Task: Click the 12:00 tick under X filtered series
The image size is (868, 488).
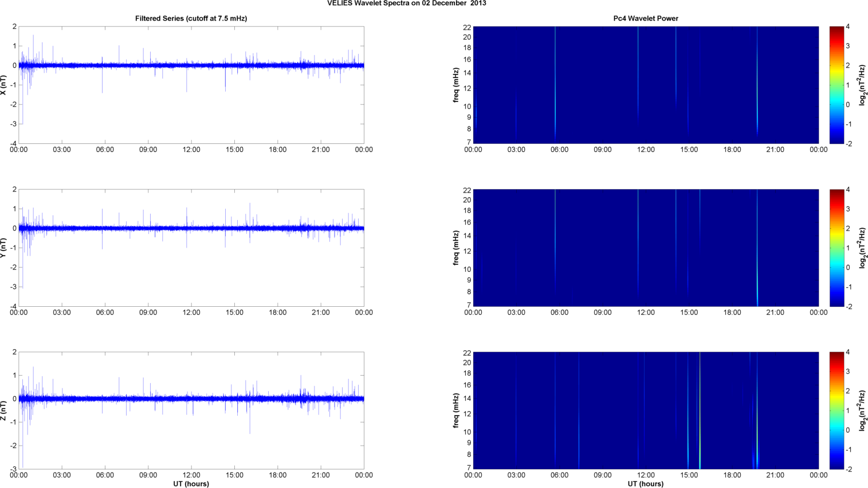Action: (x=191, y=150)
